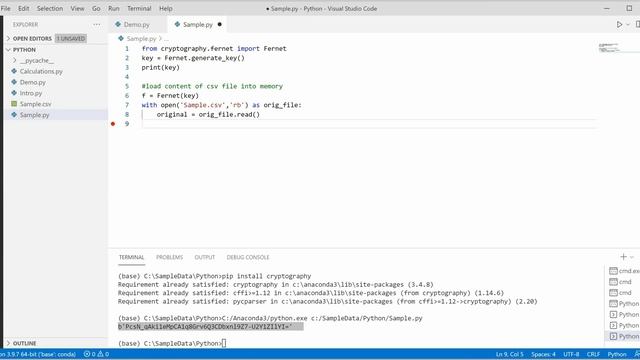Open launch profile dropdown beside plus

632,257
